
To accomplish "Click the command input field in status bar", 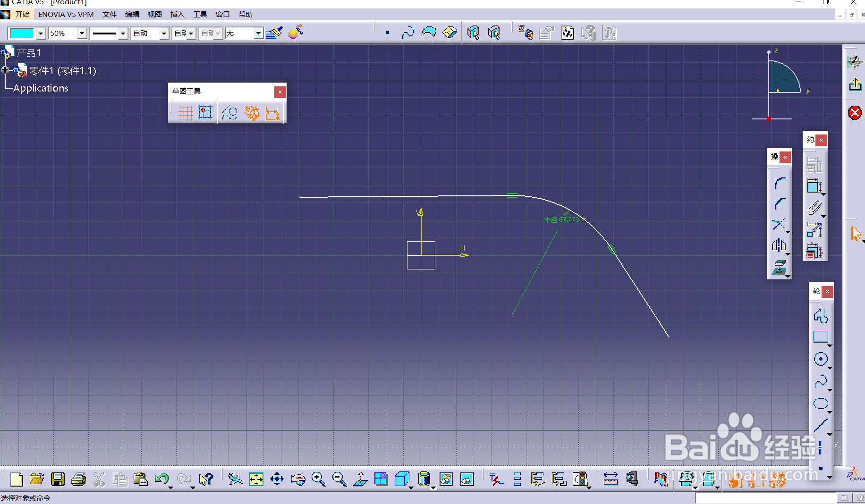I will 765,498.
